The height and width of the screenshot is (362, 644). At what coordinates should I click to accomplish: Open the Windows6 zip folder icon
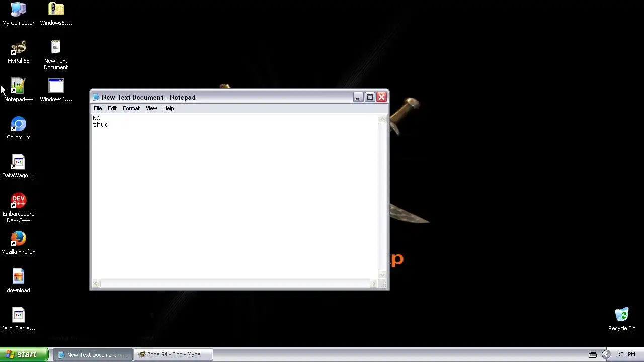point(56,14)
